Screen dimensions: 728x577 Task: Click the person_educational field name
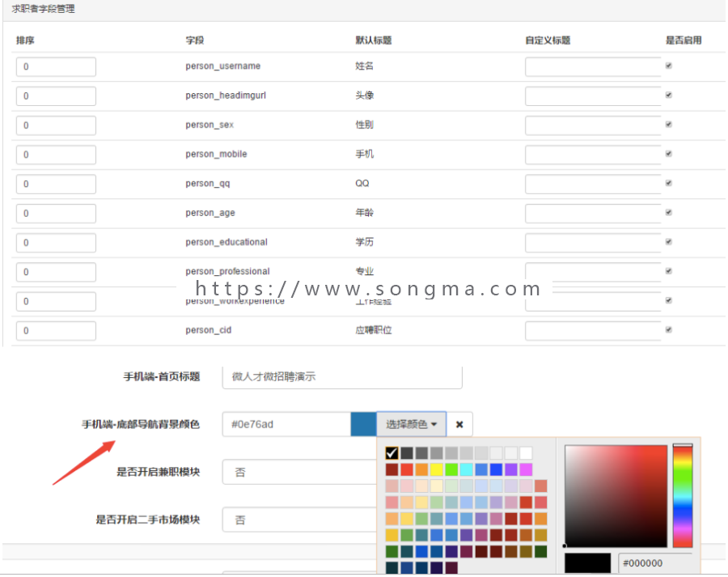coord(226,242)
